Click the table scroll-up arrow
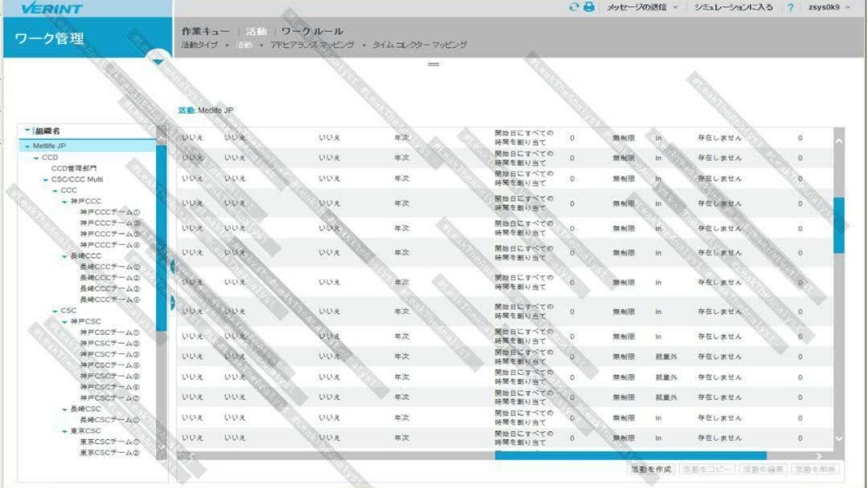The image size is (868, 488). [839, 141]
